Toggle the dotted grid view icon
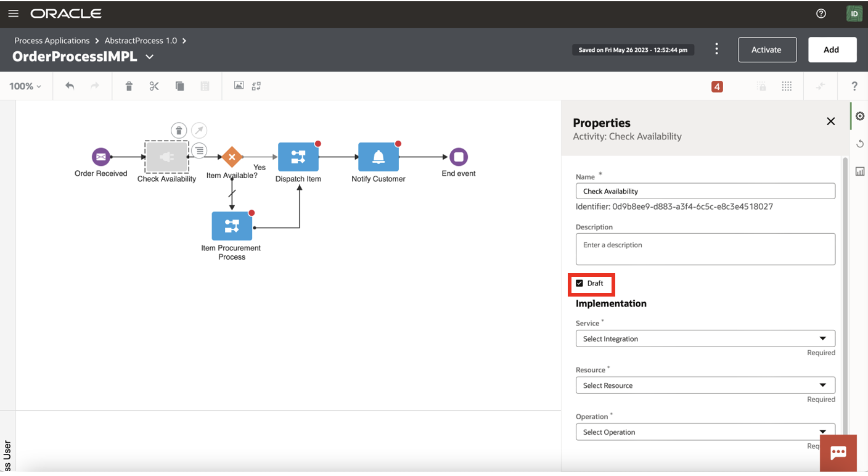 787,86
